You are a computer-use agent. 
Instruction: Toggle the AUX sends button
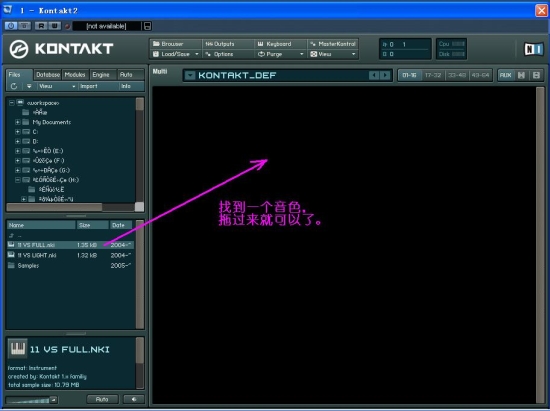[x=505, y=75]
